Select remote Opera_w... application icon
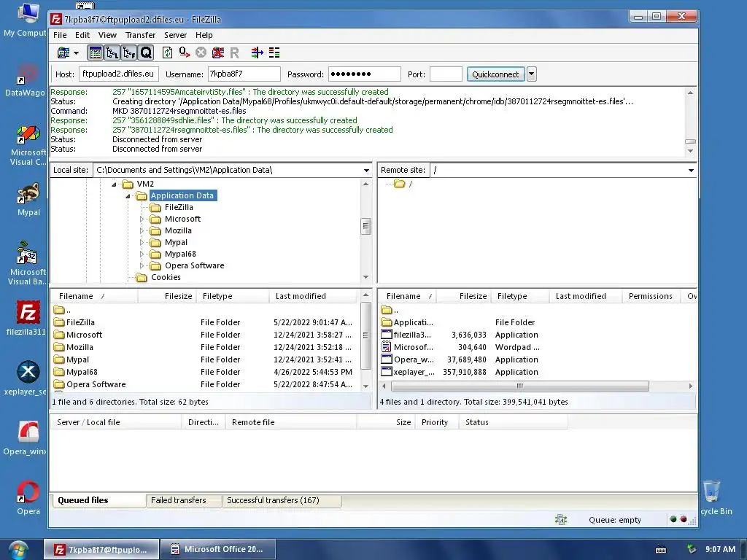 [387, 359]
